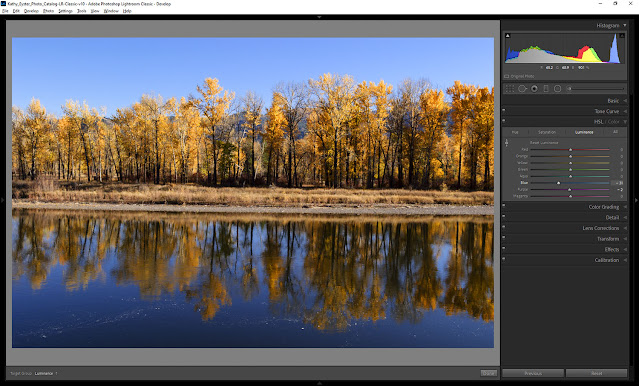Open the View menu
Image resolution: width=639 pixels, height=386 pixels.
(x=95, y=11)
